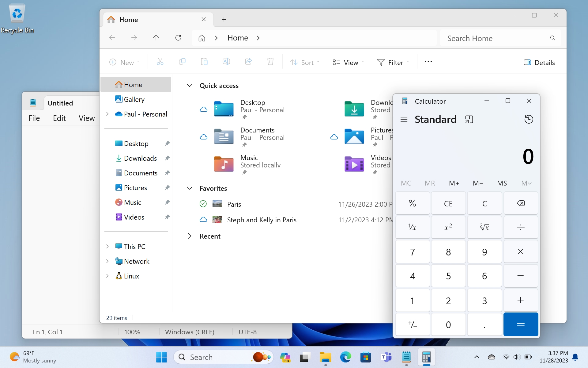Click the square root button
This screenshot has width=588, height=368.
coord(484,227)
